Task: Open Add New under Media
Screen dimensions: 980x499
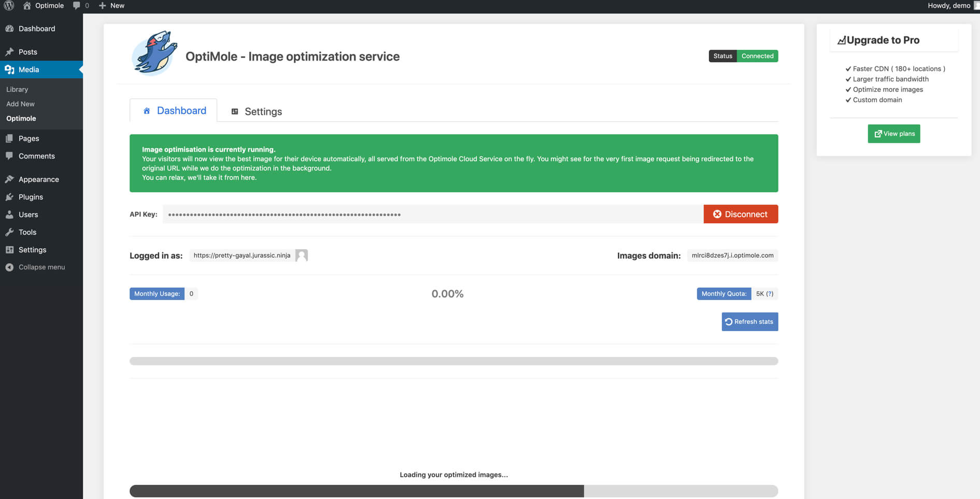Action: point(20,104)
